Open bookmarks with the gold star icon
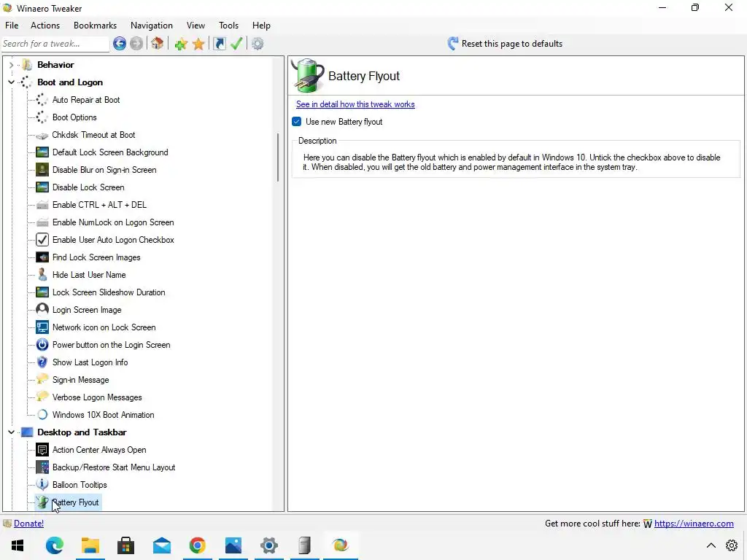Screen dimensions: 747x560 (x=198, y=44)
